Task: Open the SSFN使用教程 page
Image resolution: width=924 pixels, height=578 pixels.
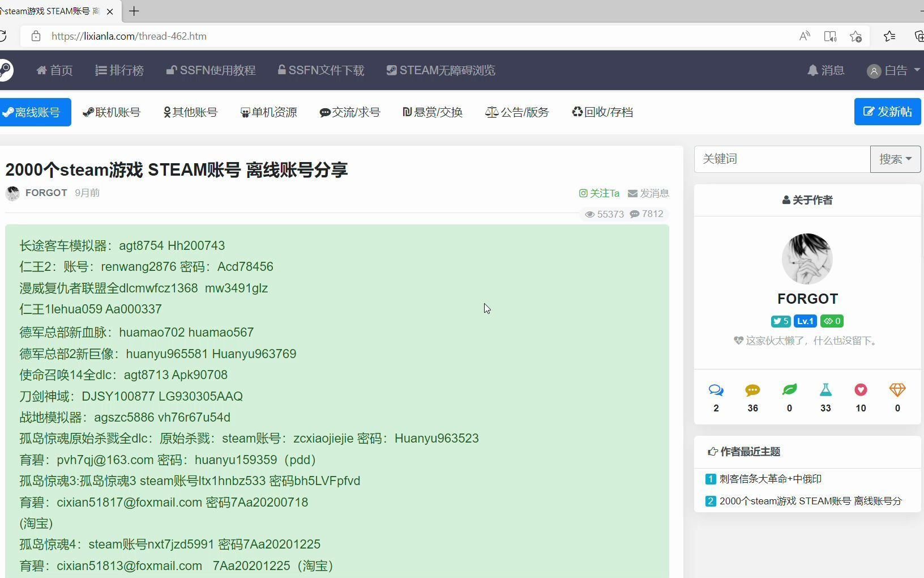Action: [211, 70]
